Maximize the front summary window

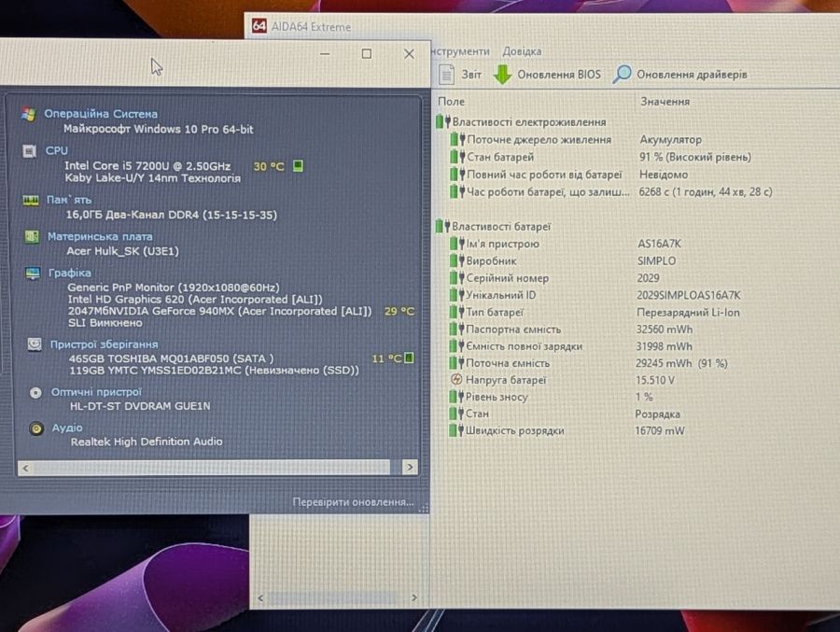tap(367, 53)
